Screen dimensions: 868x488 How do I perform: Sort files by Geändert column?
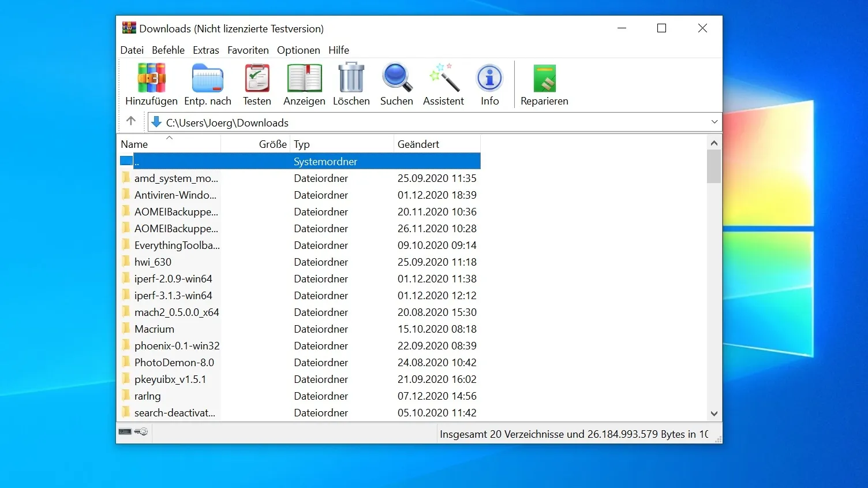(x=418, y=144)
